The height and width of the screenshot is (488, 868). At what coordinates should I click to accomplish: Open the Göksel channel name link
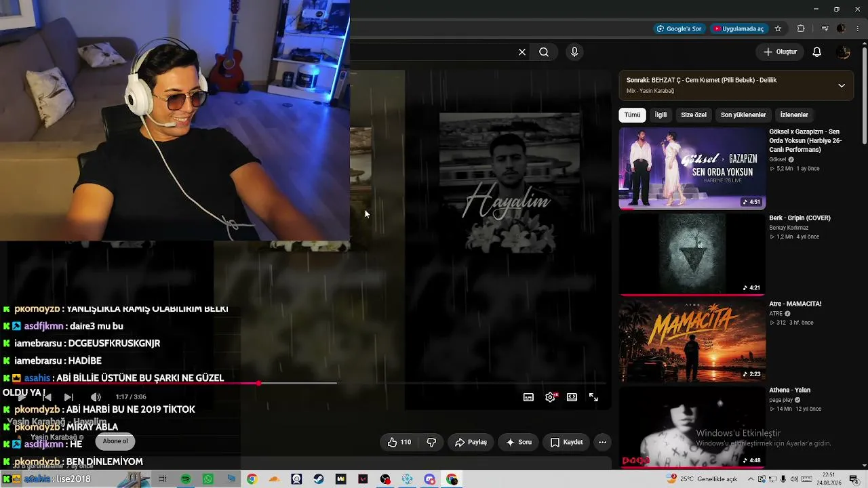click(x=778, y=159)
